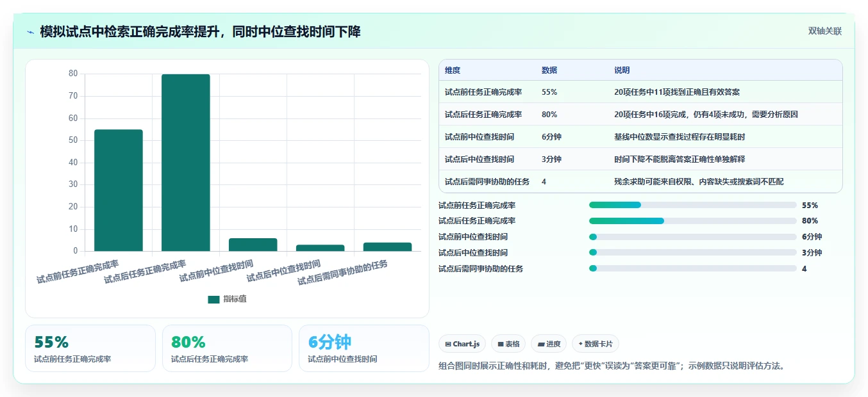The image size is (868, 397).
Task: Click y-axis label 80
Action: pos(73,74)
